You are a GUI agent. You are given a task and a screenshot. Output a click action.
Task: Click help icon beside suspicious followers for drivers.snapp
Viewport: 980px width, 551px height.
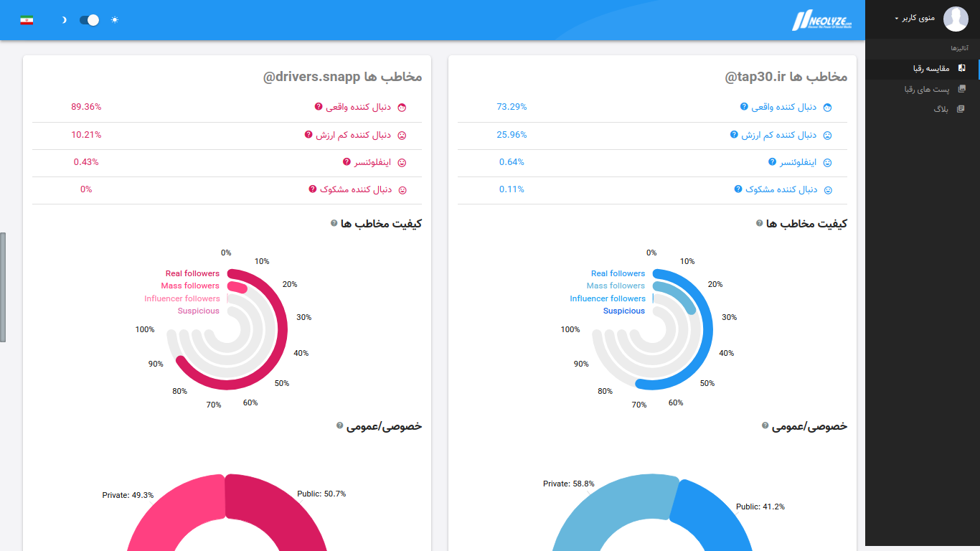(313, 189)
